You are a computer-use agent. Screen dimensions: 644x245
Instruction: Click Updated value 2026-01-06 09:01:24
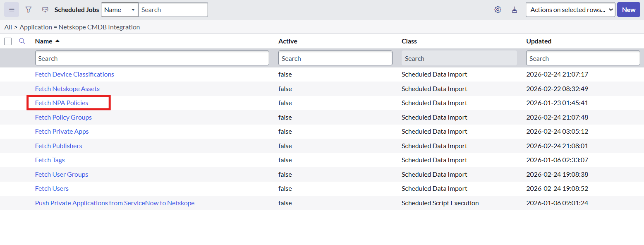pos(557,203)
